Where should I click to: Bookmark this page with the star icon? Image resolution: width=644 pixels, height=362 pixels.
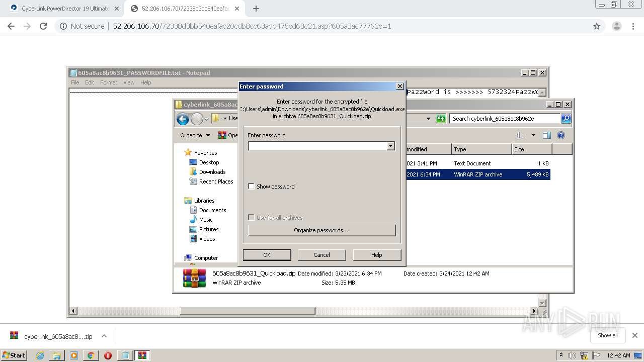[597, 26]
